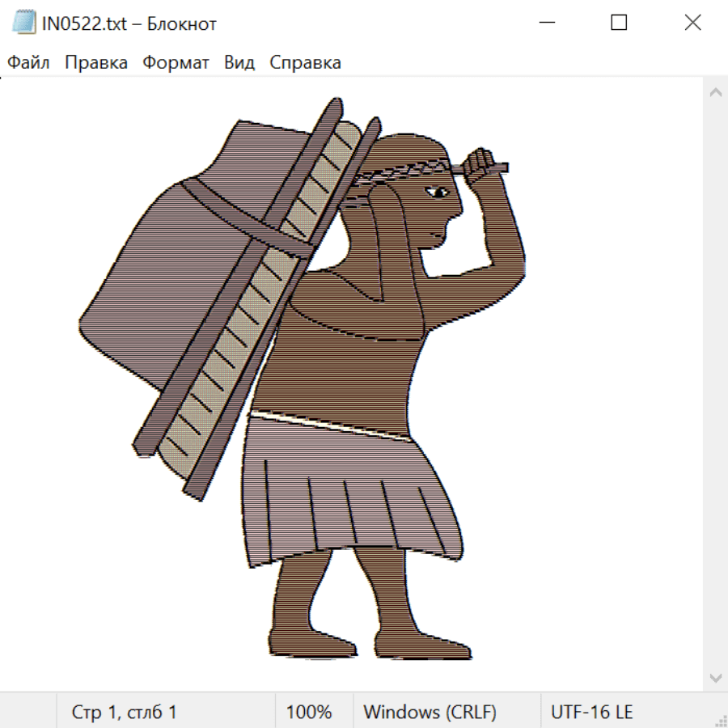This screenshot has height=728, width=728.
Task: Click the figure's eye in the picture
Action: [438, 192]
